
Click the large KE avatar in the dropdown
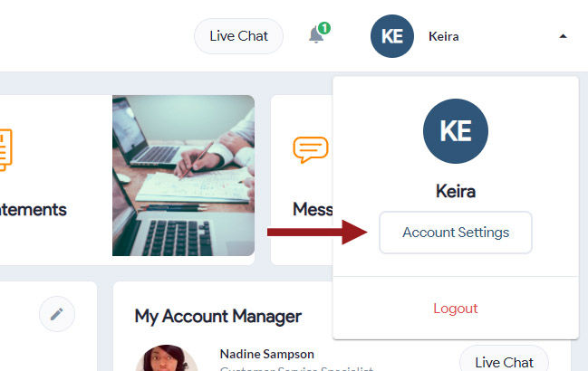pyautogui.click(x=456, y=131)
